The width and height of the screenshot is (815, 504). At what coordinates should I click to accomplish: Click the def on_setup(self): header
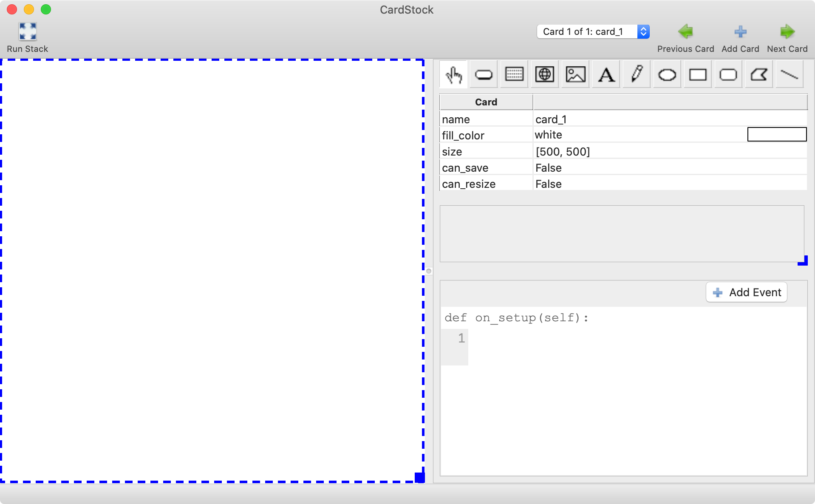tap(517, 318)
